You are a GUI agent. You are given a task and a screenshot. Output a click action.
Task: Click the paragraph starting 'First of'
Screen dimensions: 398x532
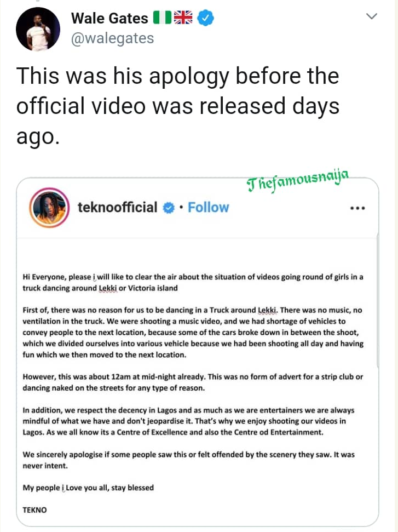click(x=192, y=333)
